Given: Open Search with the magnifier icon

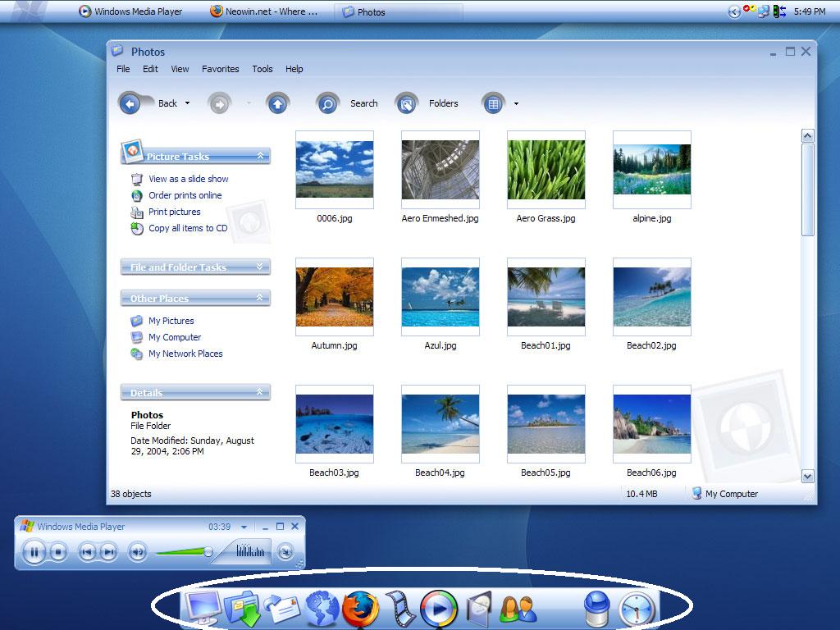Looking at the screenshot, I should tap(327, 103).
